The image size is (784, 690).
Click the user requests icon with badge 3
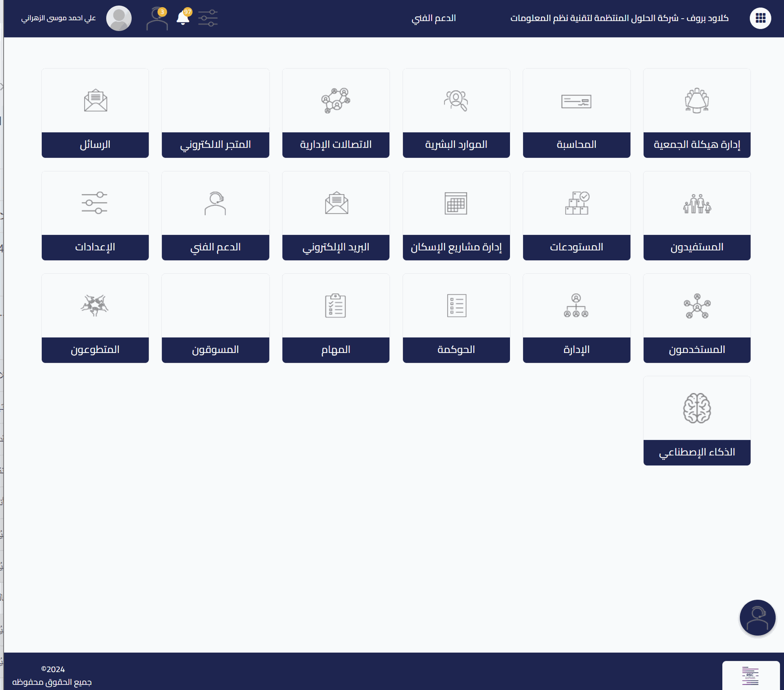(157, 19)
